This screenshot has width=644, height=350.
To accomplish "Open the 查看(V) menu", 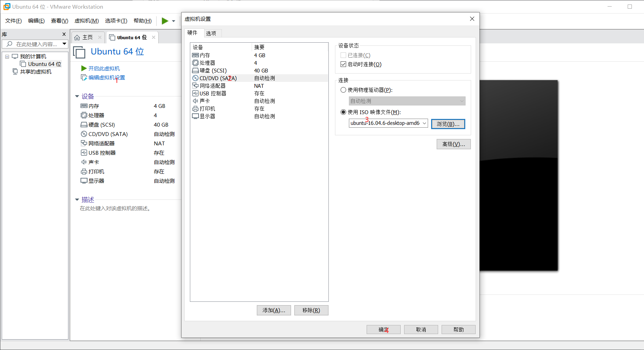I will [60, 21].
